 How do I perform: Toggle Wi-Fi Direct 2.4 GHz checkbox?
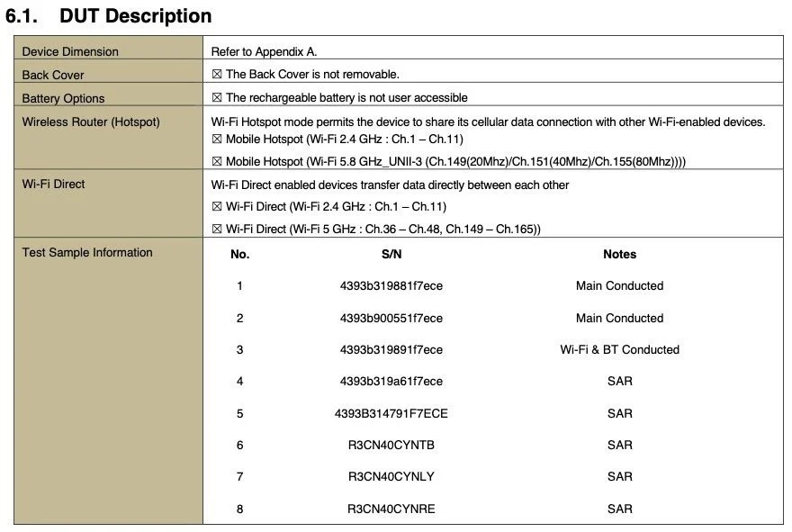(x=217, y=207)
